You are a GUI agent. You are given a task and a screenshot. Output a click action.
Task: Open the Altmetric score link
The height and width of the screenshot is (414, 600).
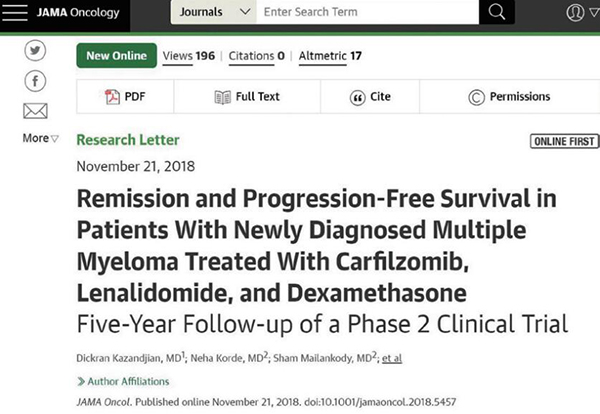click(330, 56)
